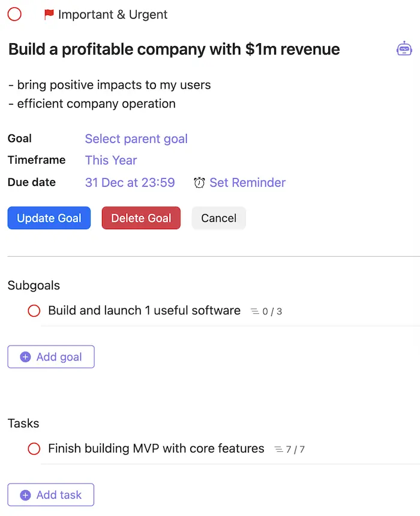Click the goal title to edit it
This screenshot has width=420, height=516.
click(173, 49)
